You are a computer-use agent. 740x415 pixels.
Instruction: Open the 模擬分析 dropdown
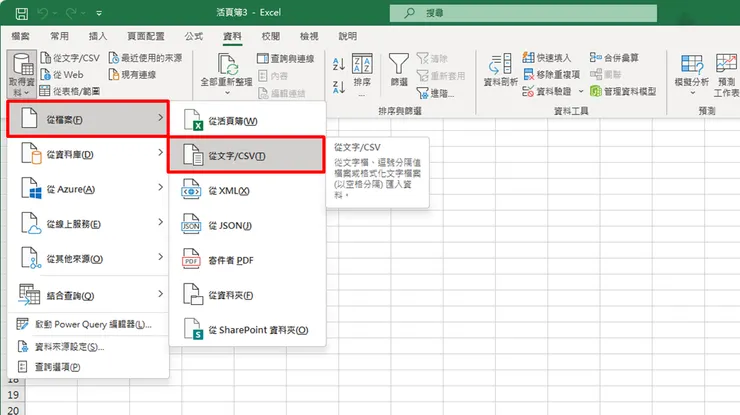pyautogui.click(x=692, y=74)
